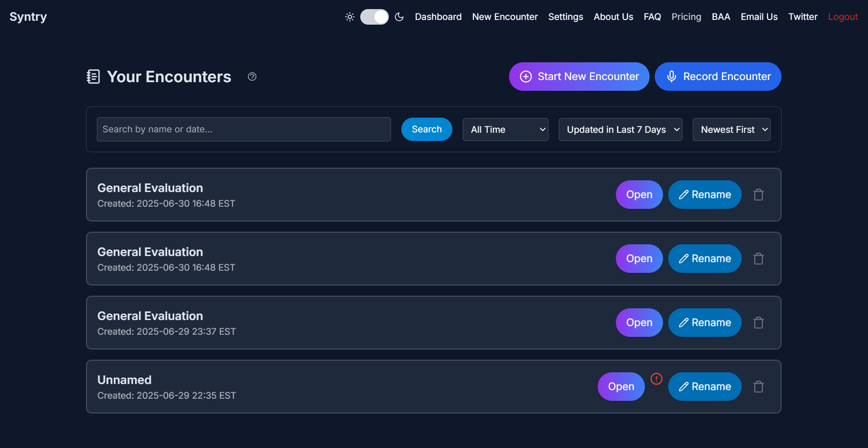
Task: Go to Dashboard in the nav bar
Action: pyautogui.click(x=438, y=17)
